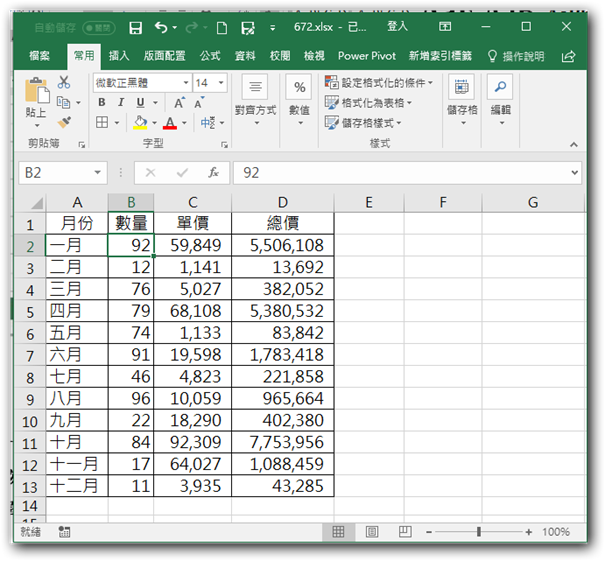Open Clipboard (剪貼簿) dialog launcher
Screen dimensions: 605x561
81,145
